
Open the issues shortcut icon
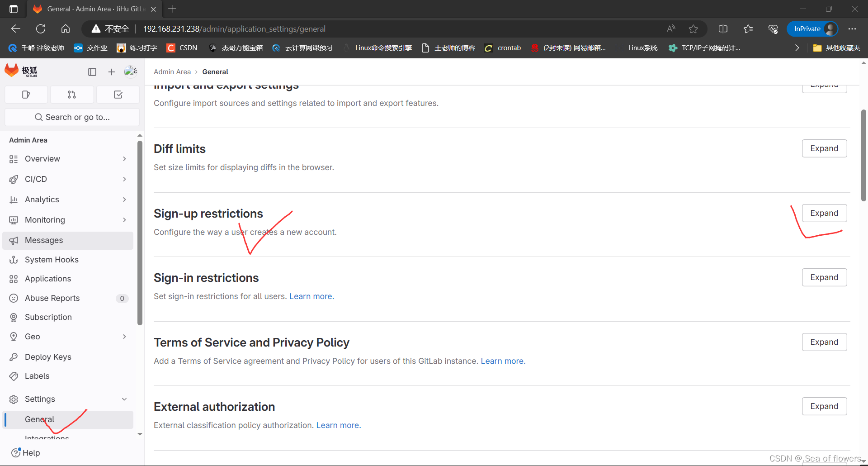click(26, 95)
